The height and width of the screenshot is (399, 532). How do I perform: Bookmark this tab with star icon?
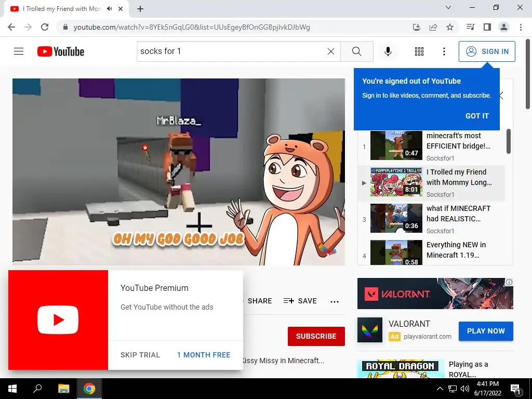(450, 27)
